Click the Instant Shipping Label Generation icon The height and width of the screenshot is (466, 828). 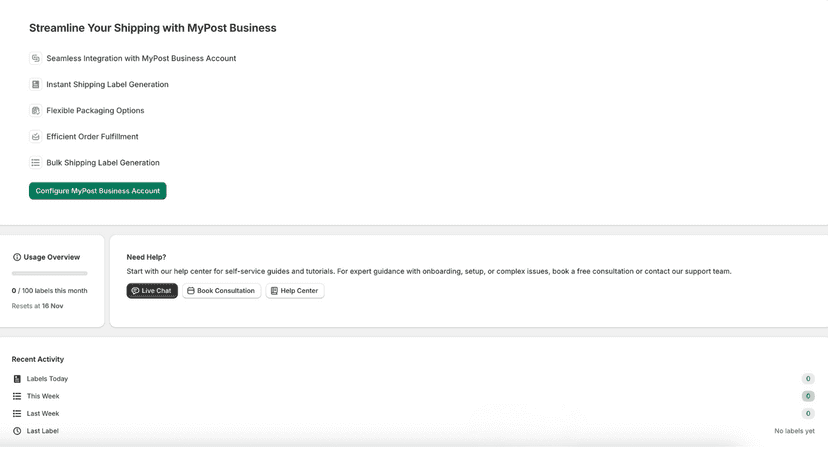point(35,85)
